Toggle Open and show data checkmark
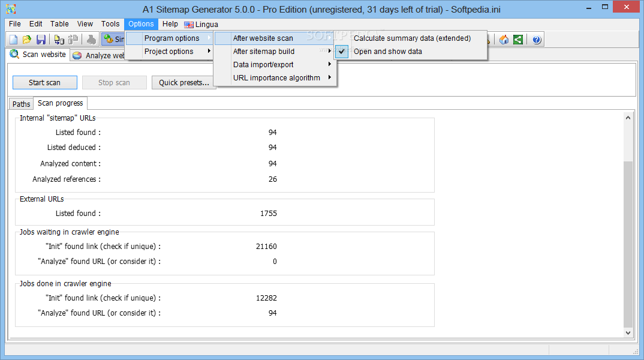The height and width of the screenshot is (360, 644). 341,52
